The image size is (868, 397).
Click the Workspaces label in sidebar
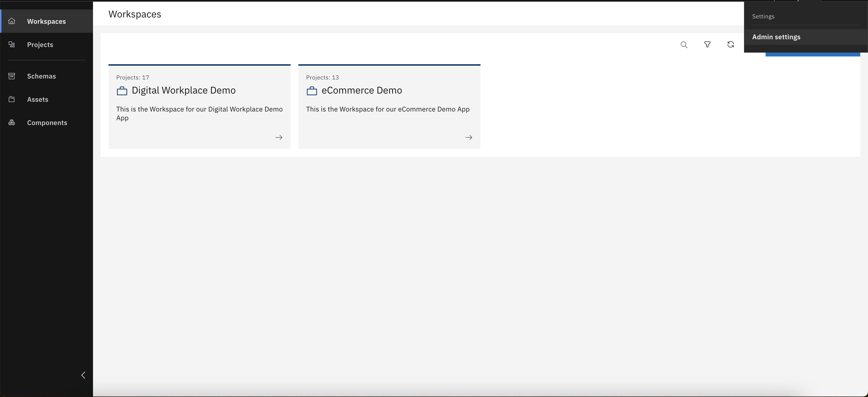(x=46, y=21)
